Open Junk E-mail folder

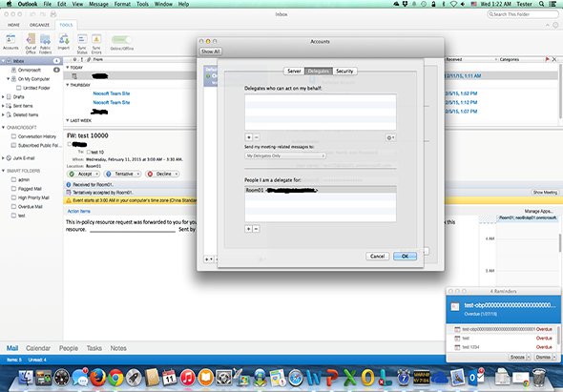point(24,158)
